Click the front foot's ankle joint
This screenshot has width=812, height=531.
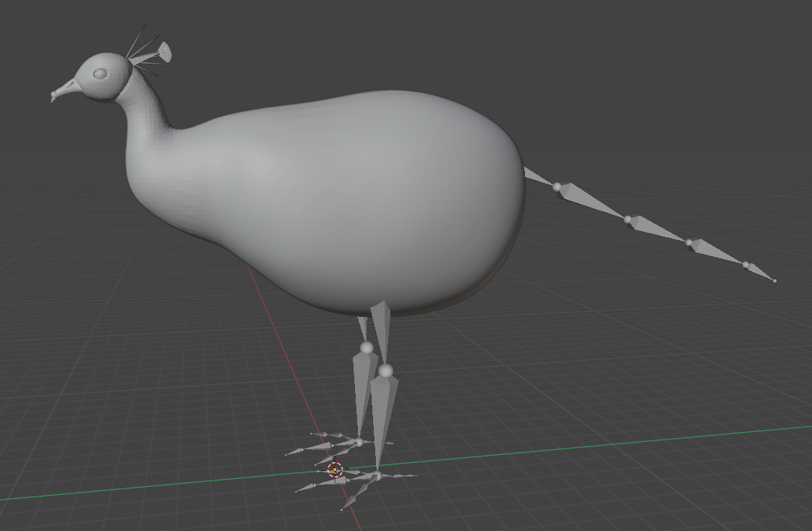[377, 475]
